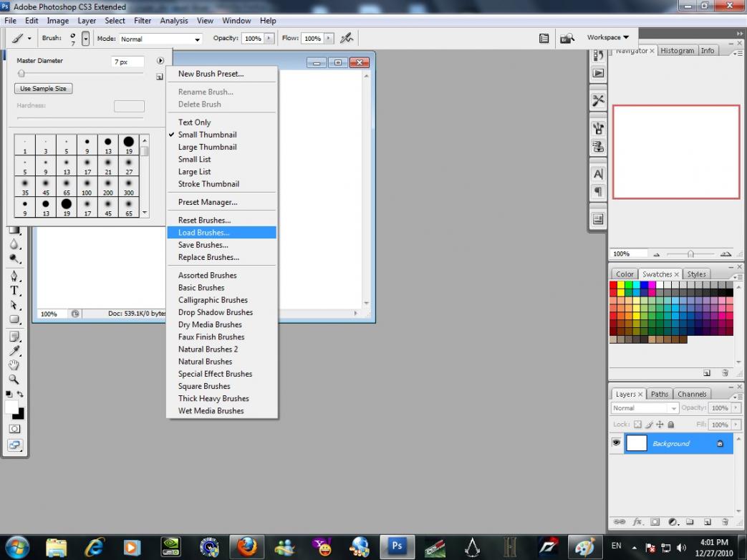Switch to the Histogram tab
Viewport: 747px width, 560px height.
pyautogui.click(x=677, y=50)
